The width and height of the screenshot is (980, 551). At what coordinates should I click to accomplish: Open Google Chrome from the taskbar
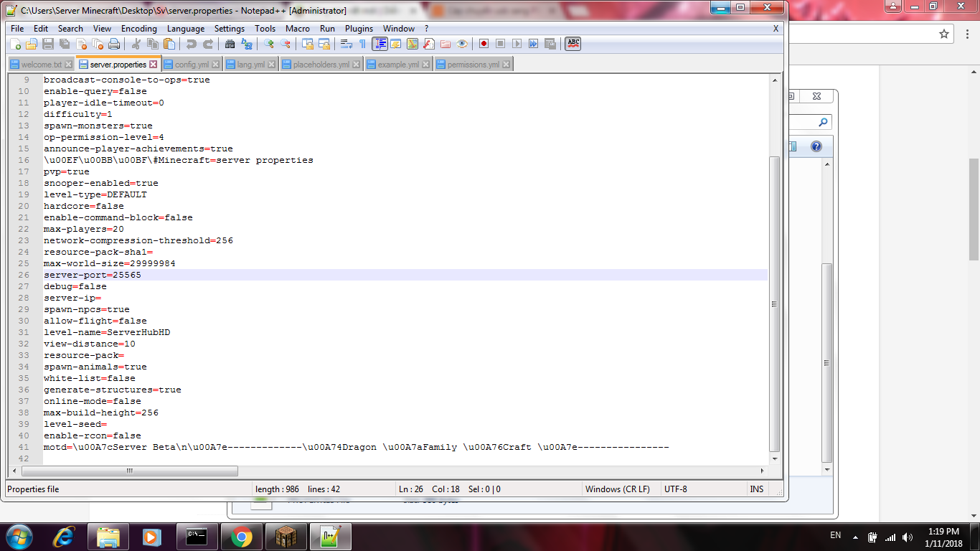241,537
